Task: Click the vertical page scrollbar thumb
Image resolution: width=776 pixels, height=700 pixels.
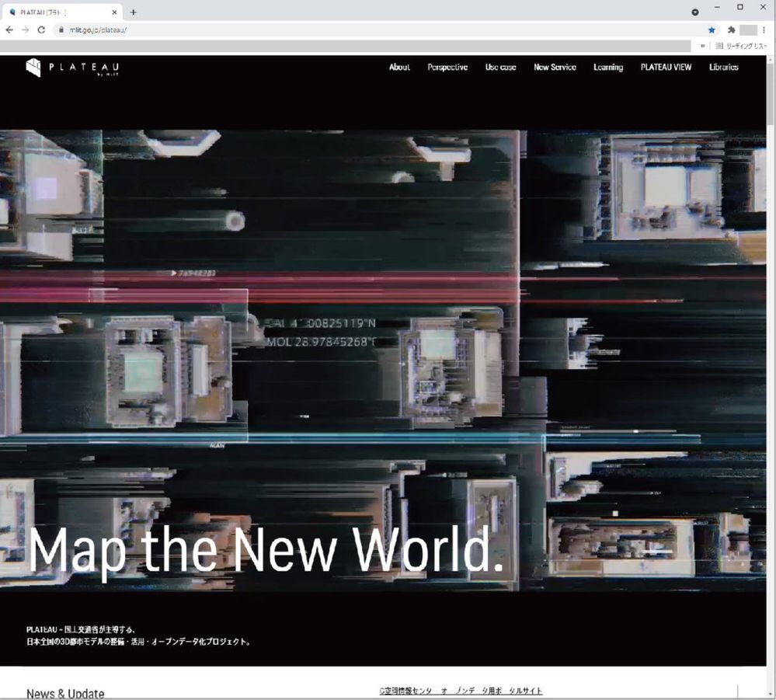Action: [771, 94]
